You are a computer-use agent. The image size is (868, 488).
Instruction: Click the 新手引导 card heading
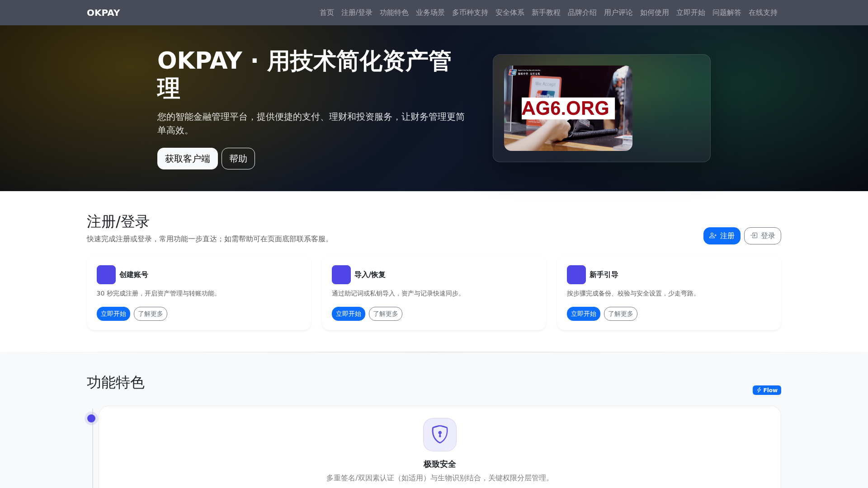pyautogui.click(x=604, y=275)
